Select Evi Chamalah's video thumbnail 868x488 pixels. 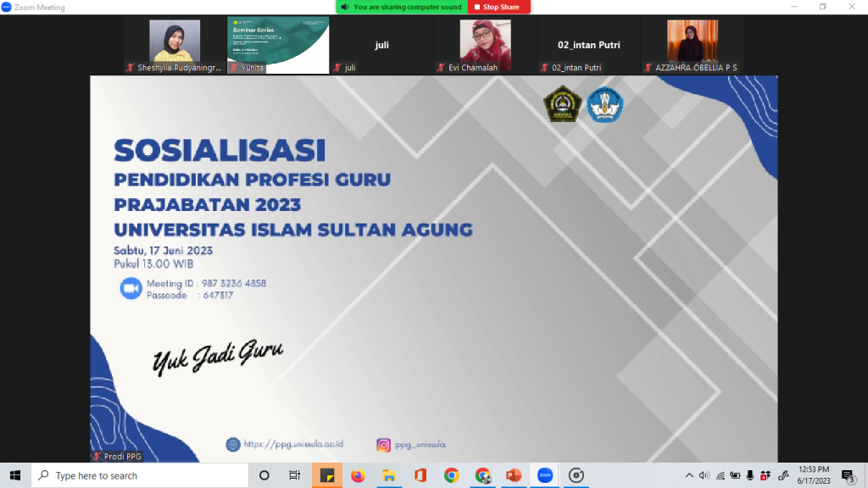coord(485,45)
